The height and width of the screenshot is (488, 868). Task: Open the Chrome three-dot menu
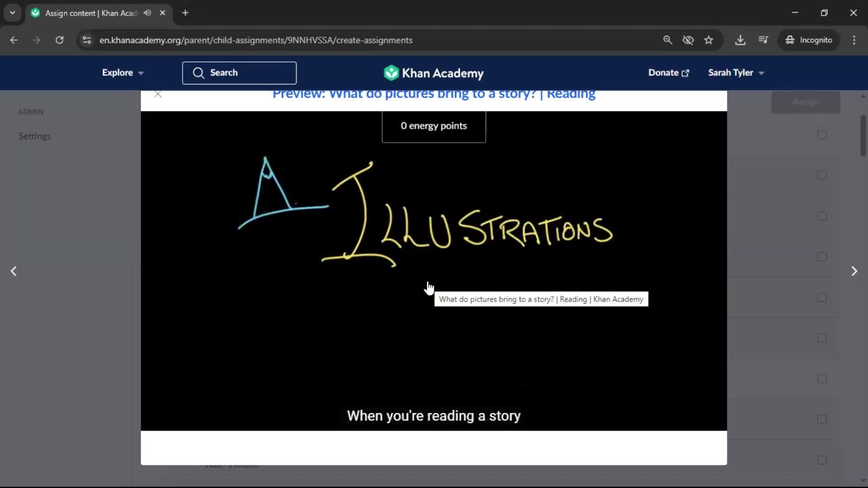pos(854,40)
